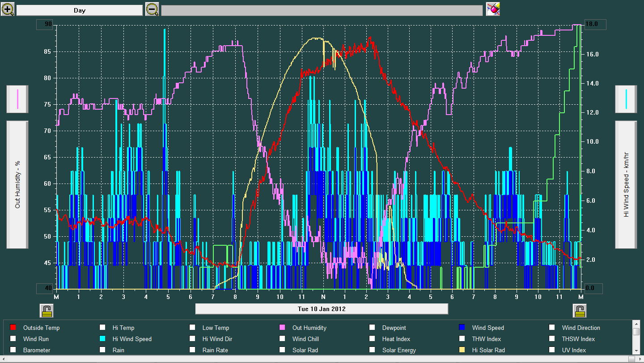The height and width of the screenshot is (363, 644).
Task: Enable the Barometer checkbox
Action: pyautogui.click(x=13, y=350)
